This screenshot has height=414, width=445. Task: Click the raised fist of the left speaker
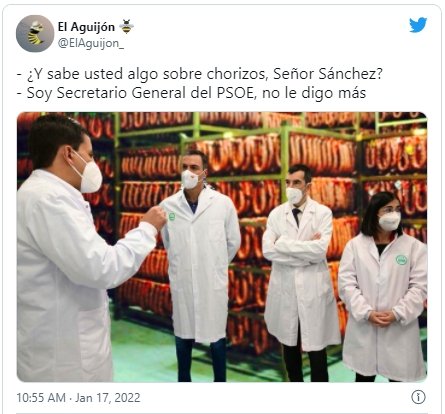[x=154, y=217]
